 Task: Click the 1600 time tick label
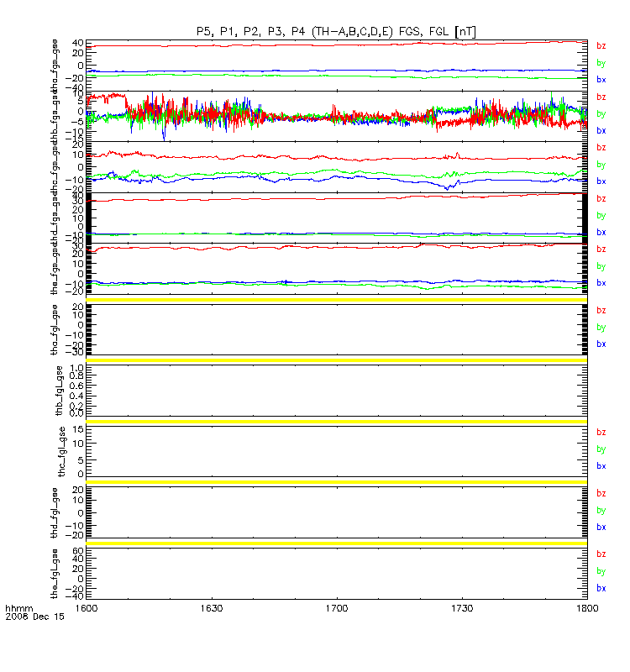click(87, 608)
